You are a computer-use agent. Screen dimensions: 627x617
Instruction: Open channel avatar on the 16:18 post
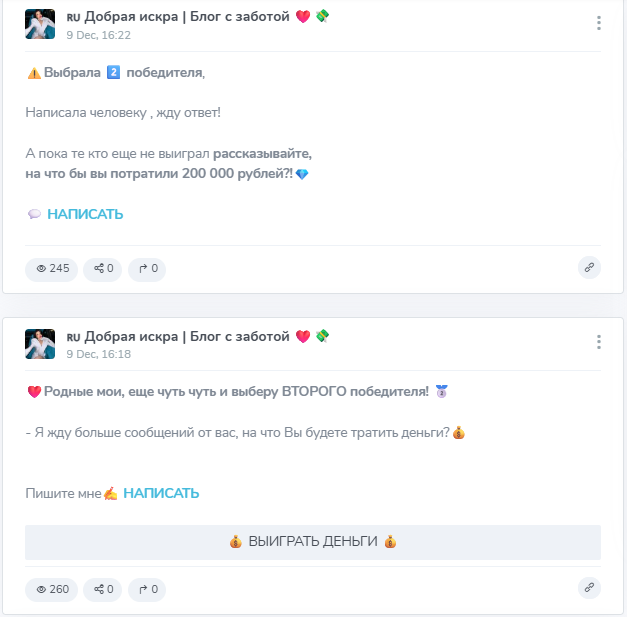pos(40,344)
